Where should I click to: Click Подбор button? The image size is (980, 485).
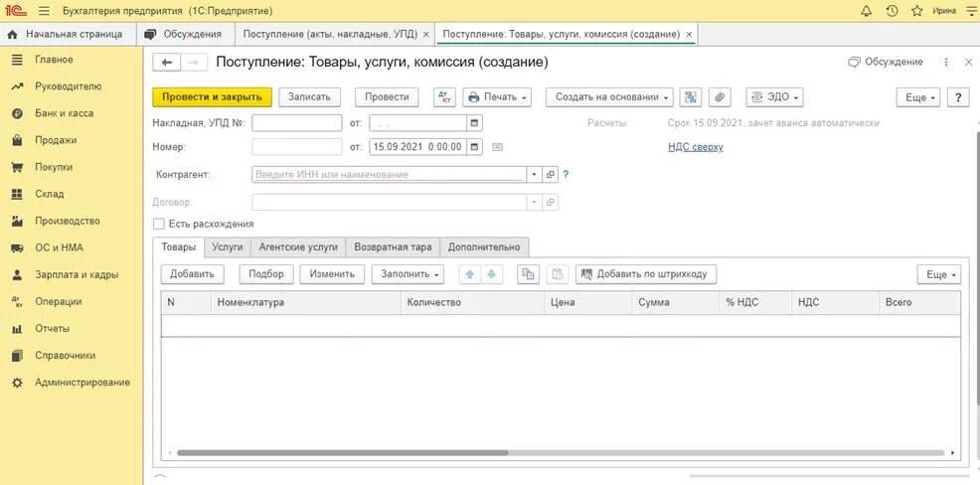(x=266, y=273)
